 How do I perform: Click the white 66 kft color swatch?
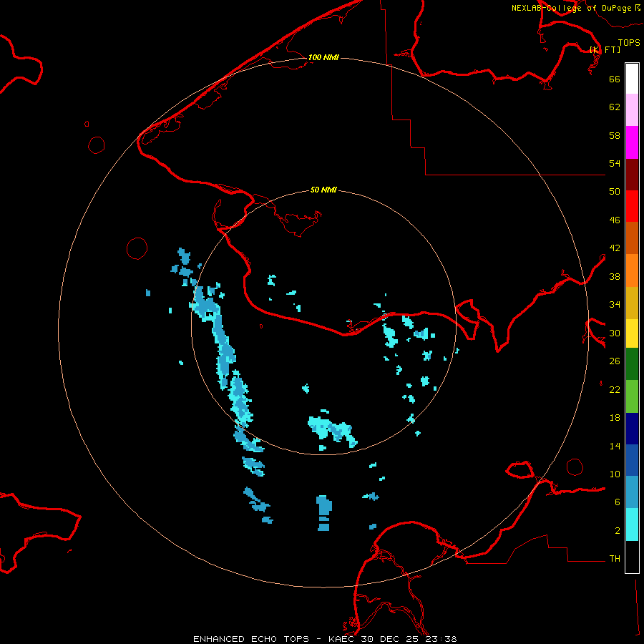632,79
